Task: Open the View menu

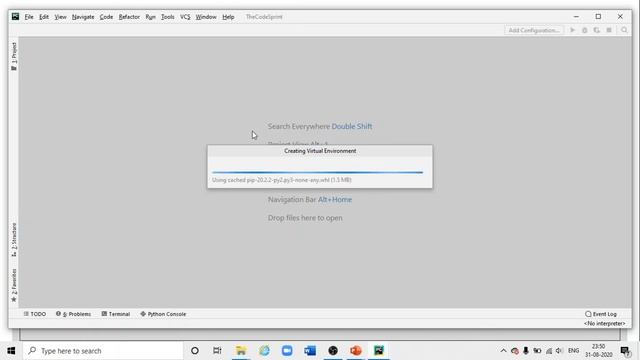Action: pos(60,17)
